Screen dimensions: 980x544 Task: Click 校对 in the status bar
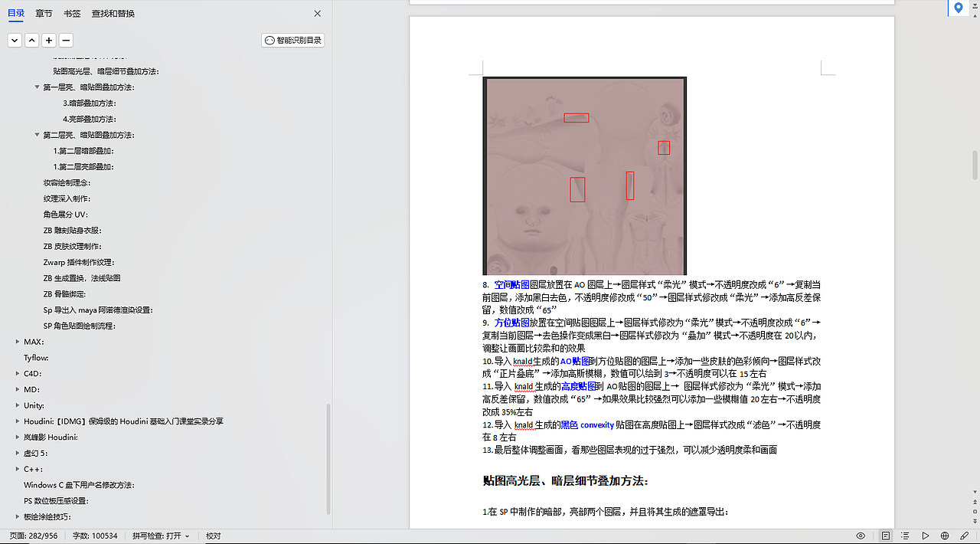pos(214,536)
